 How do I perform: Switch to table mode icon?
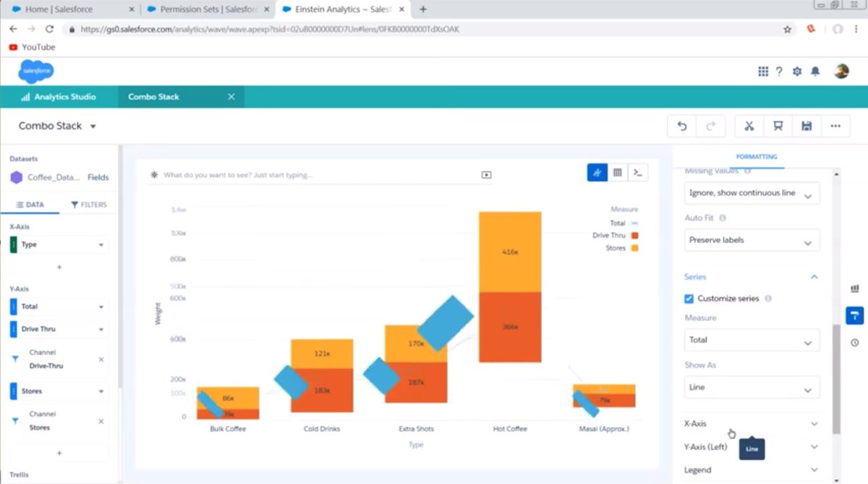pyautogui.click(x=617, y=172)
